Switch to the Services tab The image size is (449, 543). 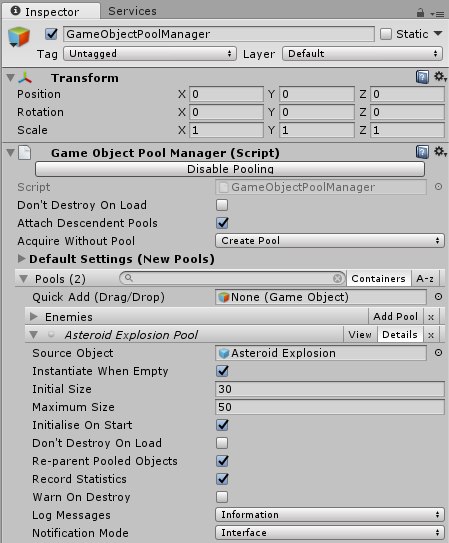(x=132, y=11)
